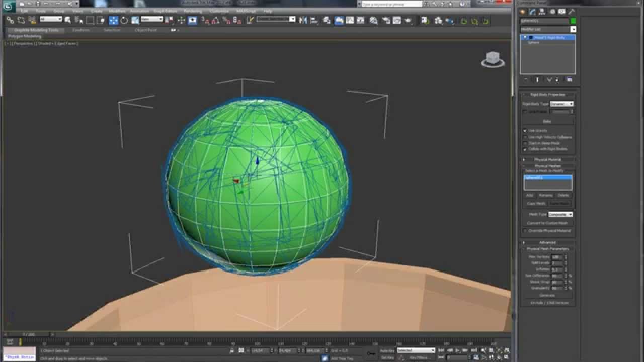
Task: Select the Rotate tool in the main toolbar
Action: (124, 20)
